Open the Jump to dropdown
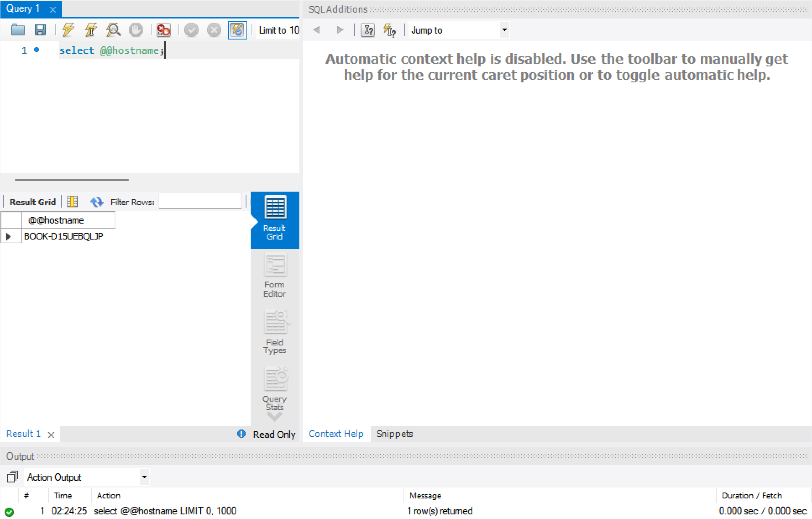Viewport: 812px width, 519px height. [504, 30]
